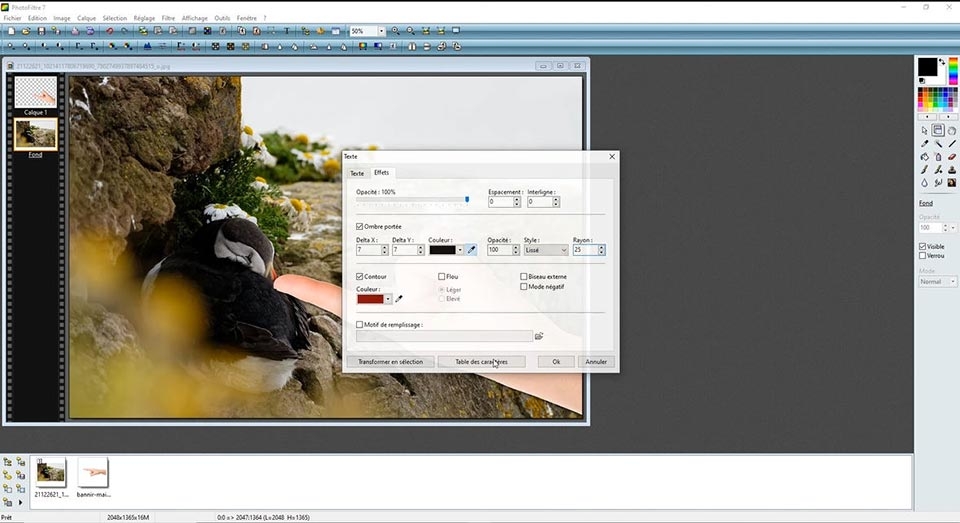The image size is (960, 523).
Task: Click the Save disk icon in toolbar
Action: (41, 31)
